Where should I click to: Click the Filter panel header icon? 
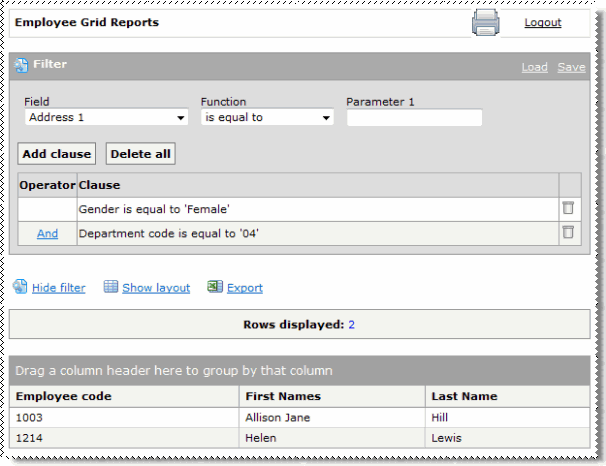point(22,65)
